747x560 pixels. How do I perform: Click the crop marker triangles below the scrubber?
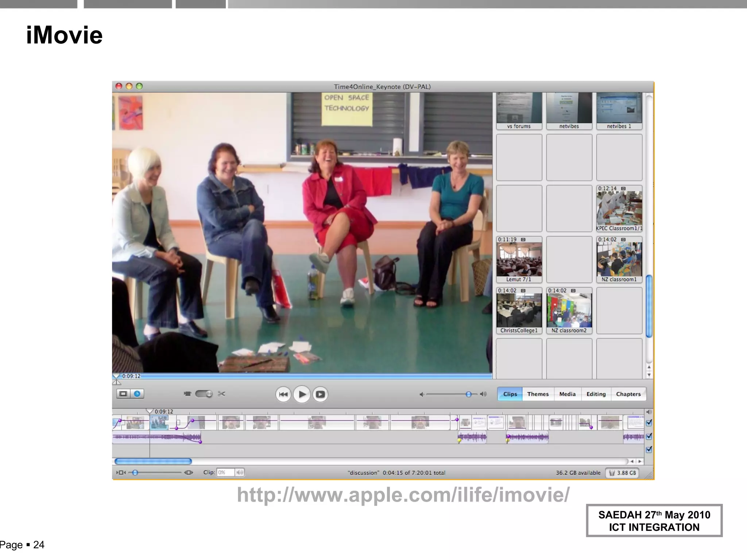pos(116,382)
